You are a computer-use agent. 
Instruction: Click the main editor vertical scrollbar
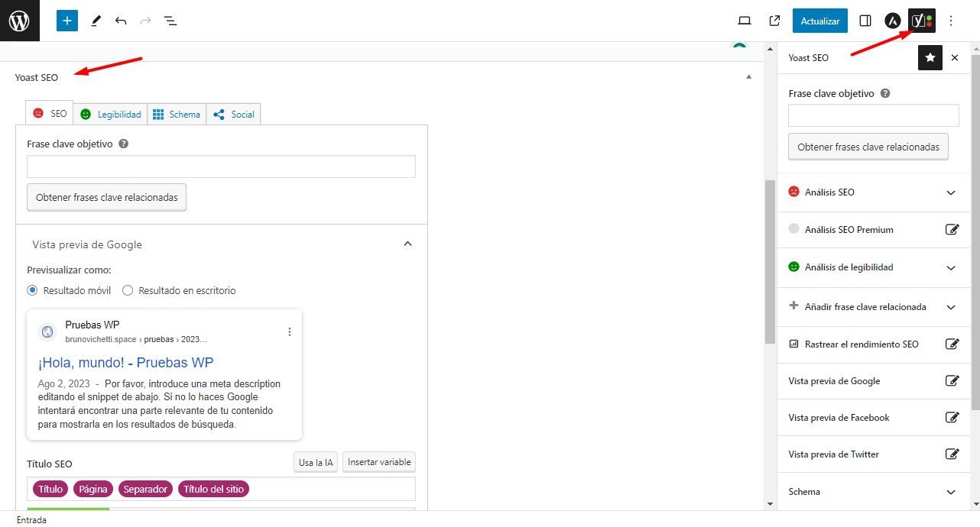pos(770,262)
